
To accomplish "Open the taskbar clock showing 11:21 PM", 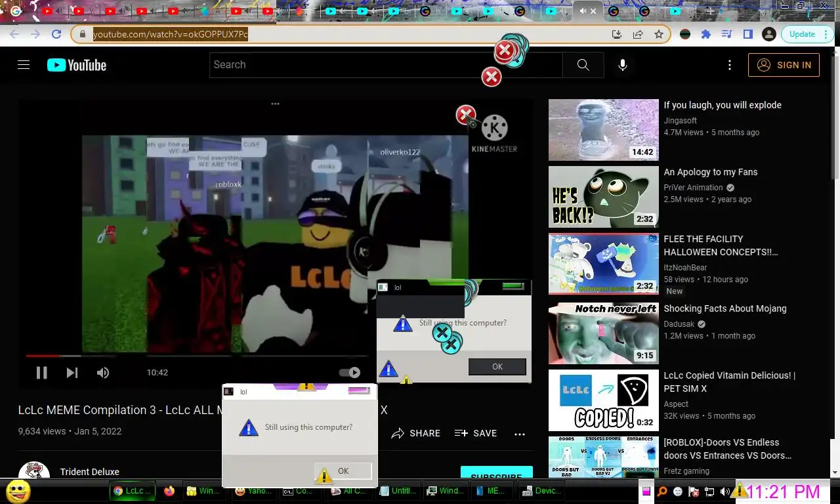I will click(x=784, y=491).
